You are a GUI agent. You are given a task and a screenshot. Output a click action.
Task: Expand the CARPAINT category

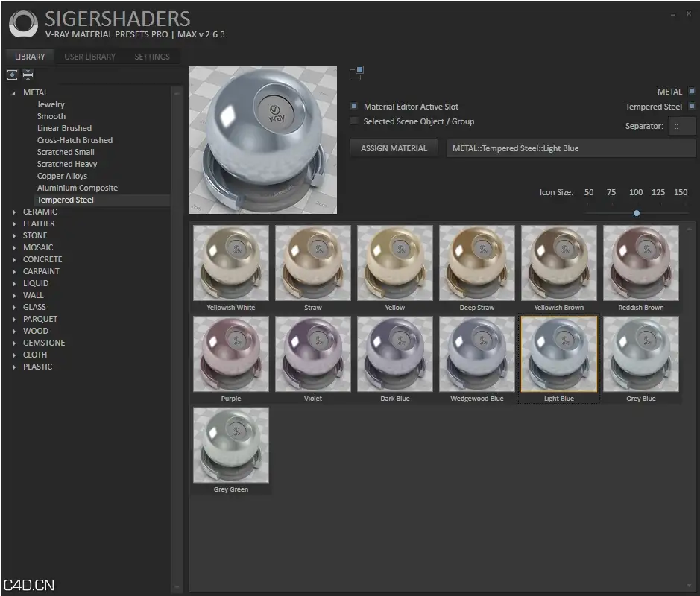14,272
